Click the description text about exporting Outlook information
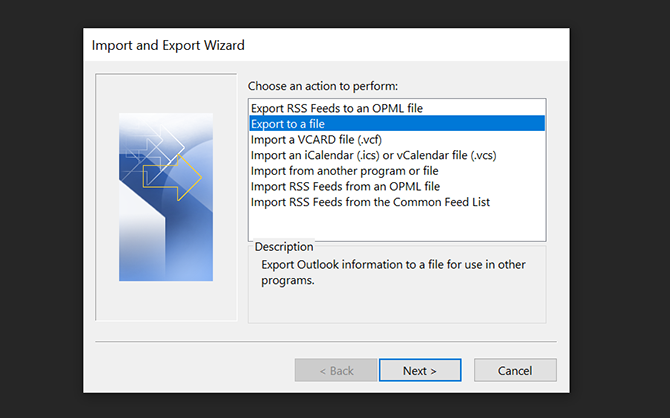Image resolution: width=670 pixels, height=418 pixels. [x=390, y=272]
